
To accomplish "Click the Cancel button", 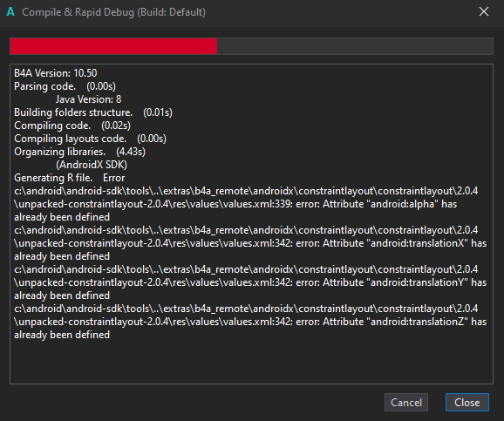I will point(406,403).
